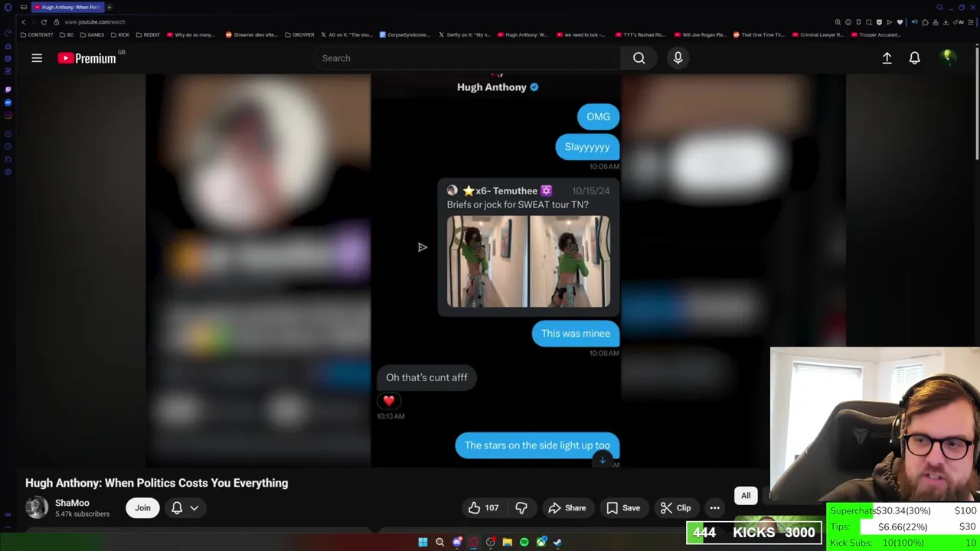Click the scroll-down arrow in the chat

603,460
